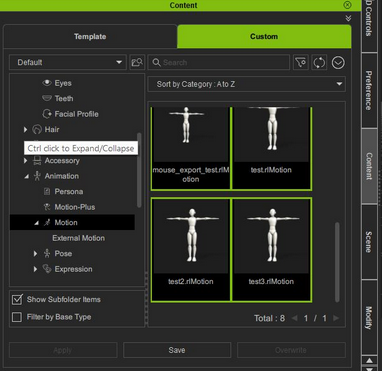Click the Expression faces icon
The image size is (382, 371).
(x=47, y=269)
